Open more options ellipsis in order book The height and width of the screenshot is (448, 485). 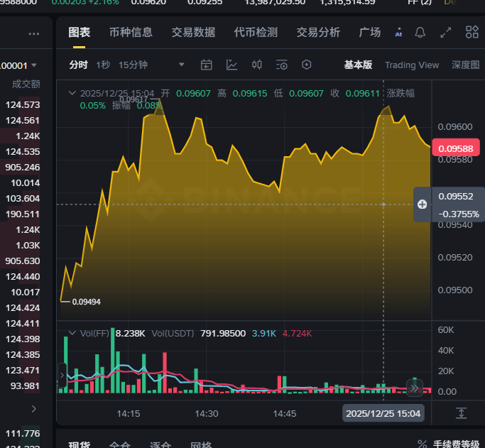click(x=33, y=33)
